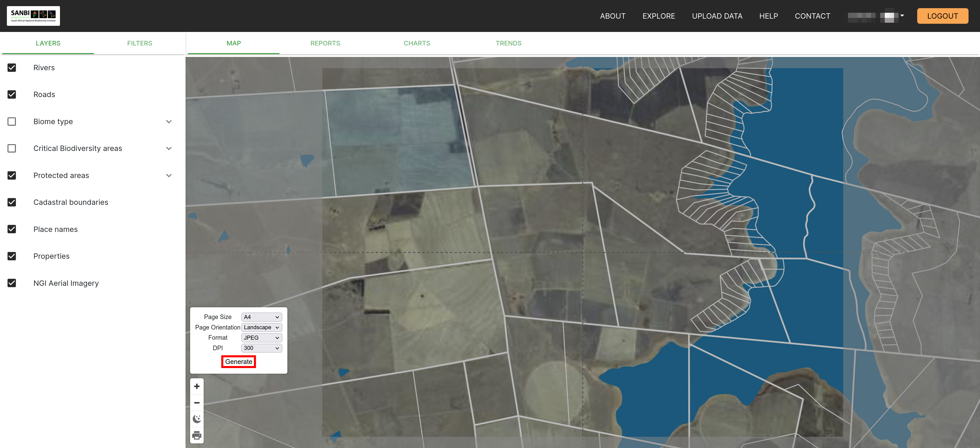Switch to the FILTERS tab
Screen dimensions: 980x448
click(x=140, y=43)
